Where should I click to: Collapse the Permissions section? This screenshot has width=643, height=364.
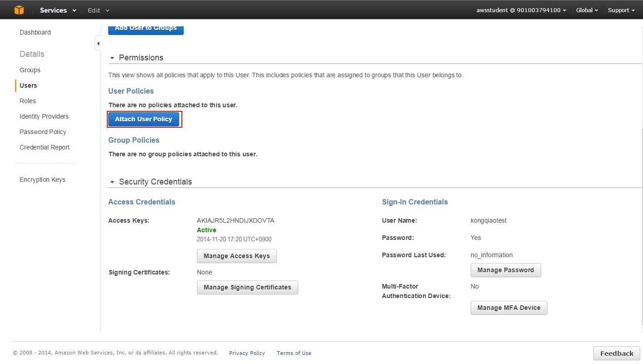pyautogui.click(x=112, y=58)
